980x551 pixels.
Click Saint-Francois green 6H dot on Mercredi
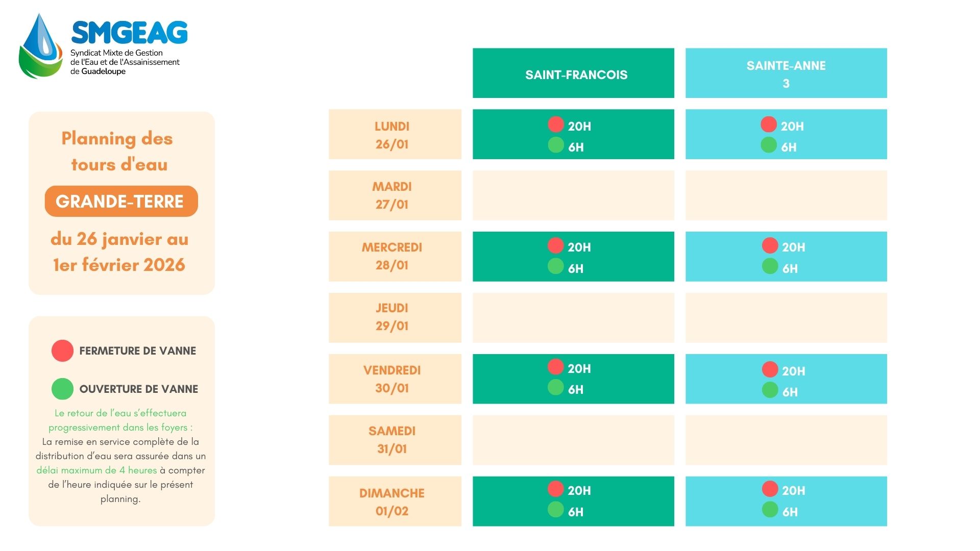556,266
